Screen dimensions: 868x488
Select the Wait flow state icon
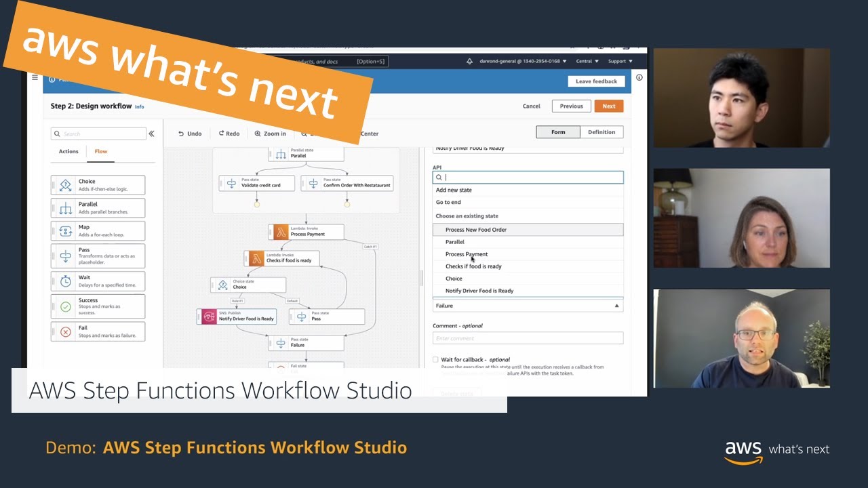click(x=66, y=281)
